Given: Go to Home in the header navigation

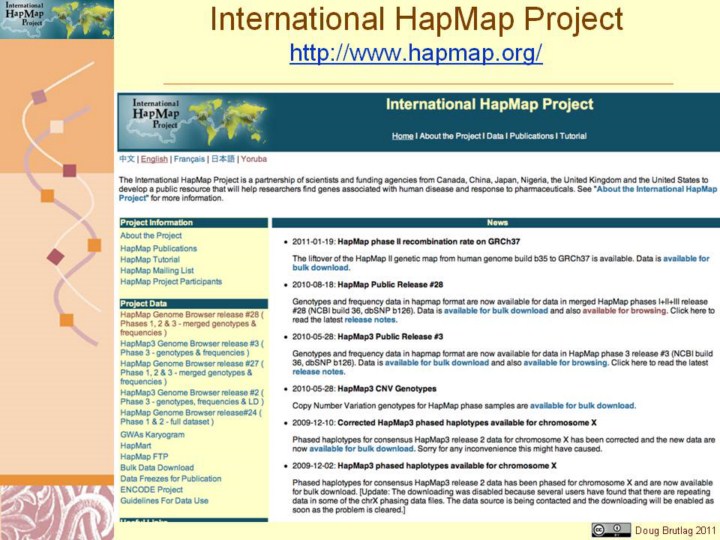Looking at the screenshot, I should coord(402,136).
